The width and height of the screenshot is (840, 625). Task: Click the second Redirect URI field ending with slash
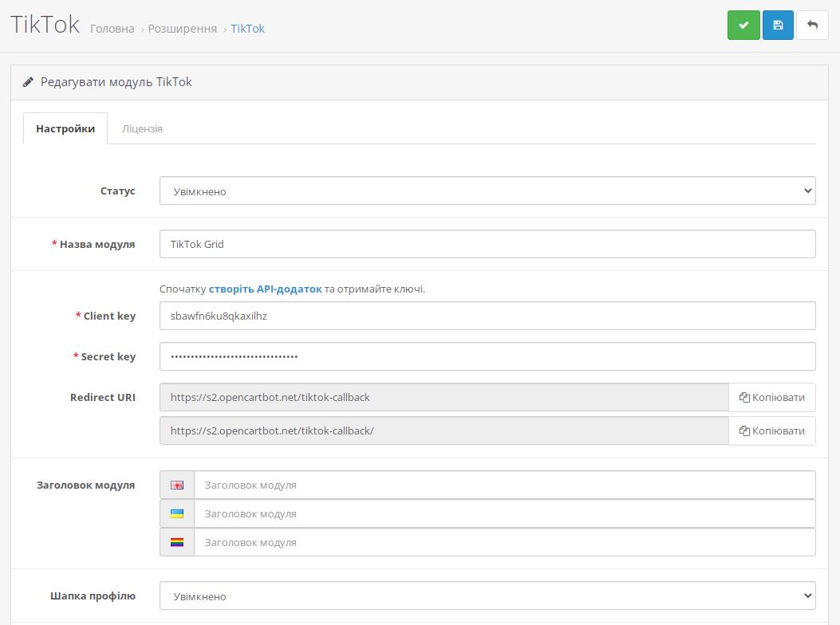[444, 430]
